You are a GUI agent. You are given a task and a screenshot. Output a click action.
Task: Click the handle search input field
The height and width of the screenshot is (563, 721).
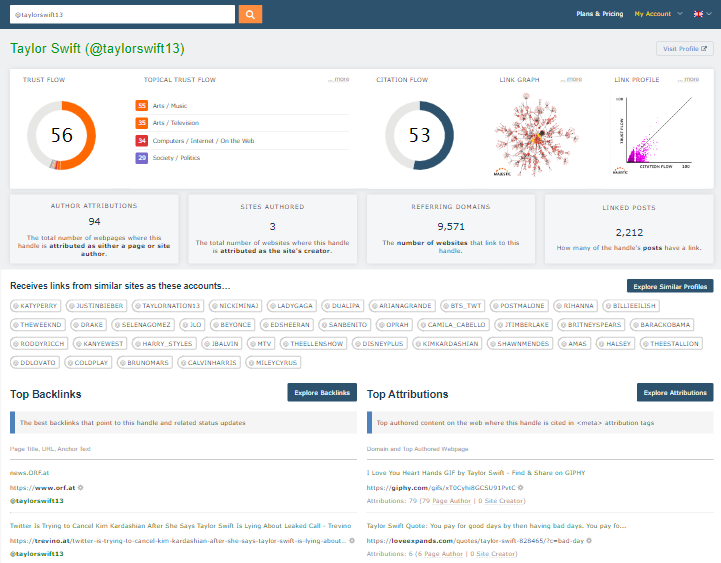pyautogui.click(x=120, y=14)
